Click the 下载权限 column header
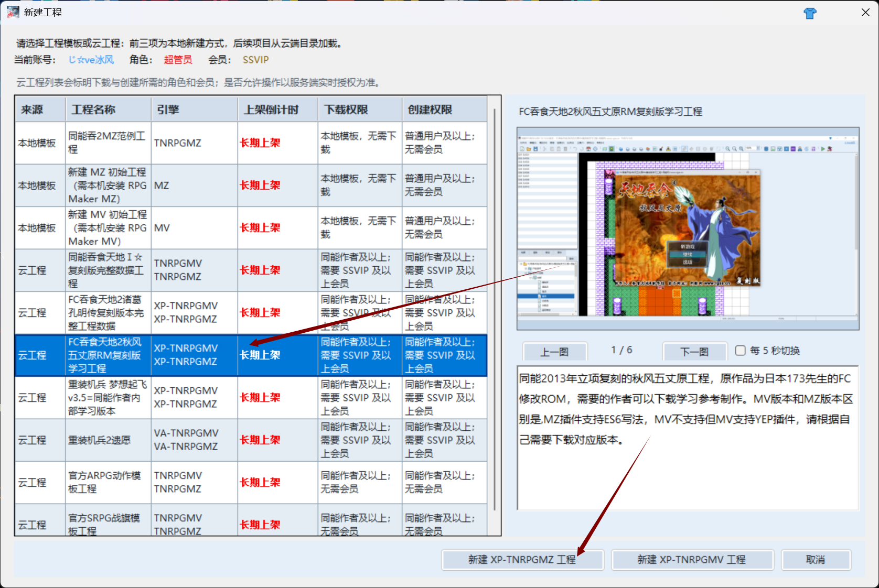 [360, 110]
